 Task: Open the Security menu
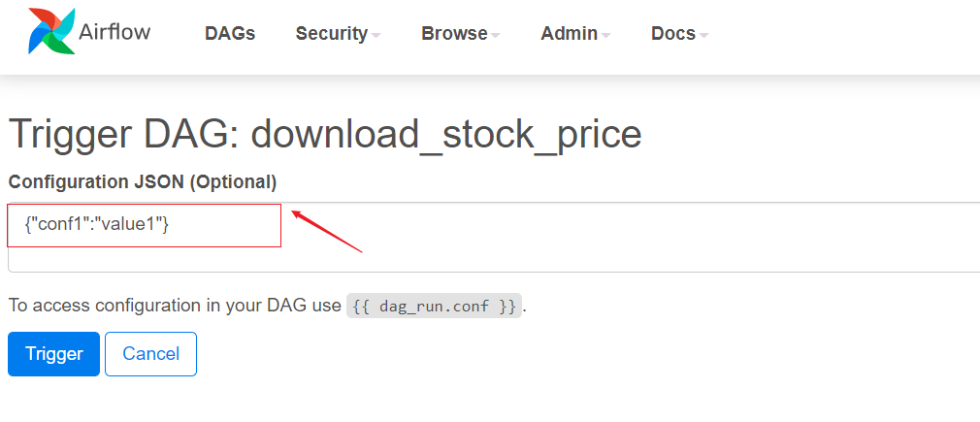(x=331, y=33)
